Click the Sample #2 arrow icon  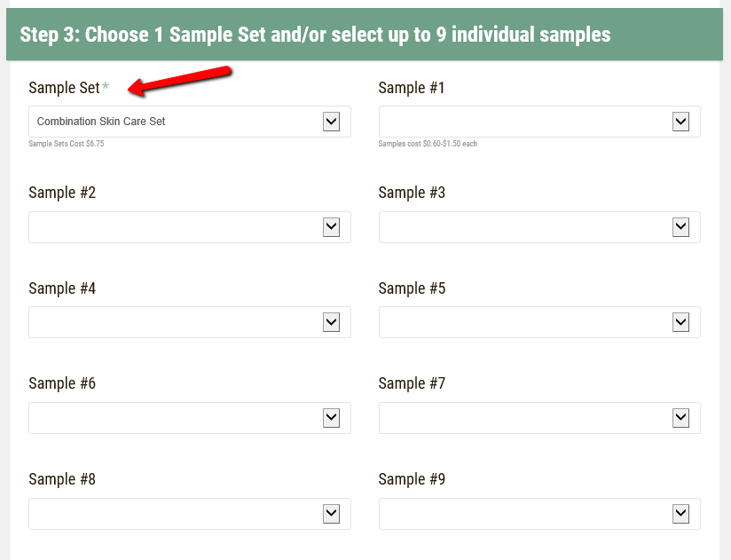click(331, 227)
